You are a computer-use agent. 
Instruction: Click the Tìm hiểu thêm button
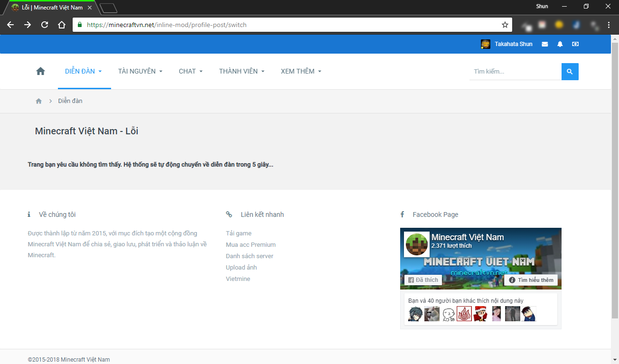tap(531, 280)
